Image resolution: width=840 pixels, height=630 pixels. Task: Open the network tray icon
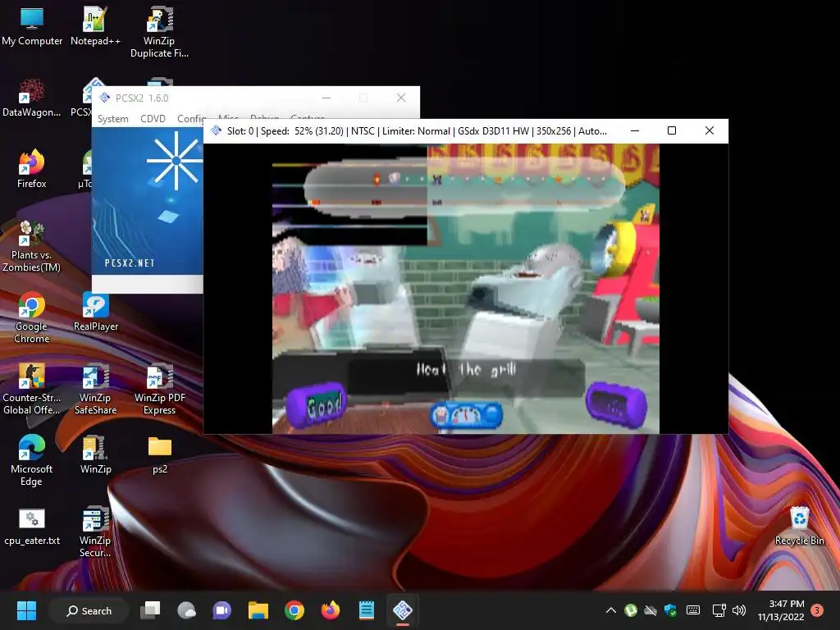(719, 610)
